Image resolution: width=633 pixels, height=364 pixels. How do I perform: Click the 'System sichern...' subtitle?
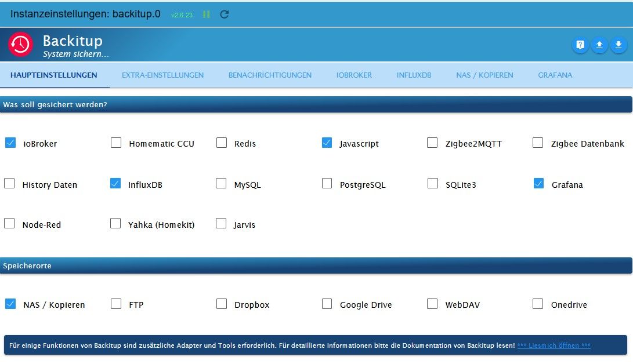pyautogui.click(x=76, y=54)
